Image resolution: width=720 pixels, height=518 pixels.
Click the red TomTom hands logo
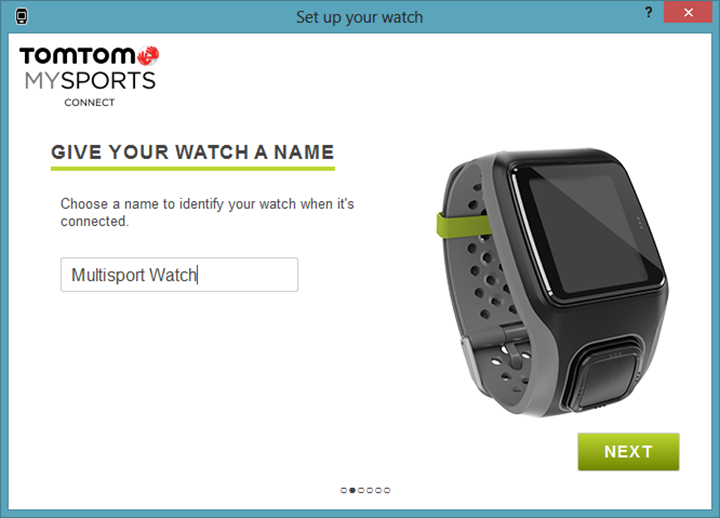[148, 56]
